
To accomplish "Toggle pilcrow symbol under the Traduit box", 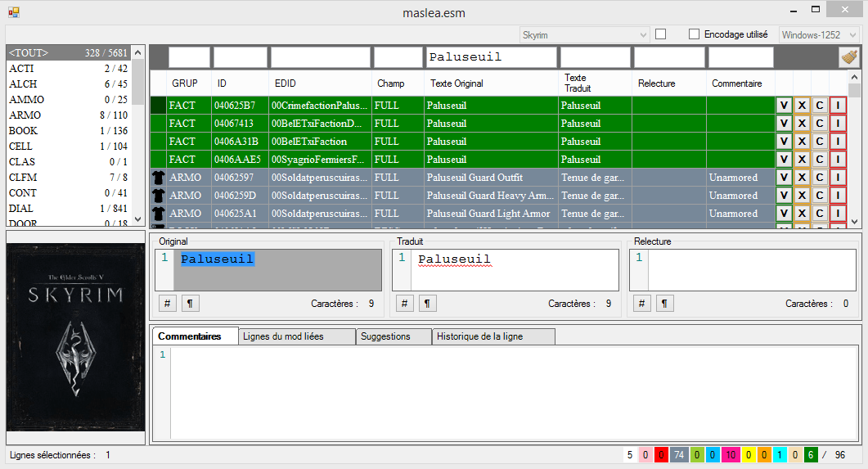I will (427, 304).
